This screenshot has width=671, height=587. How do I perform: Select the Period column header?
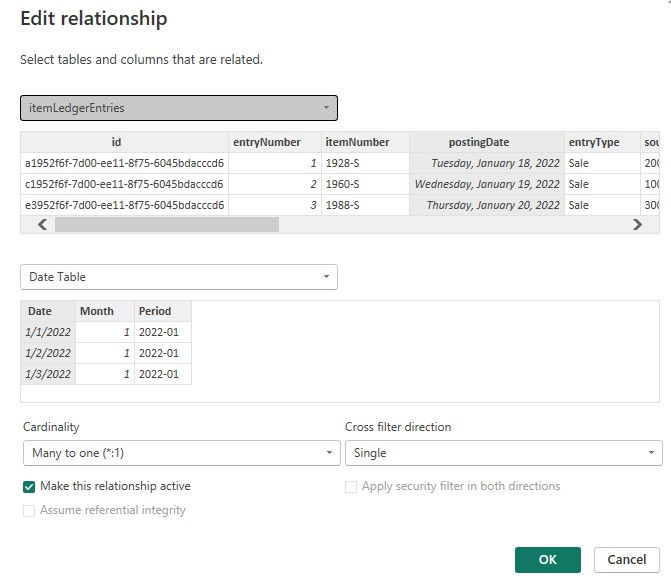coord(163,311)
